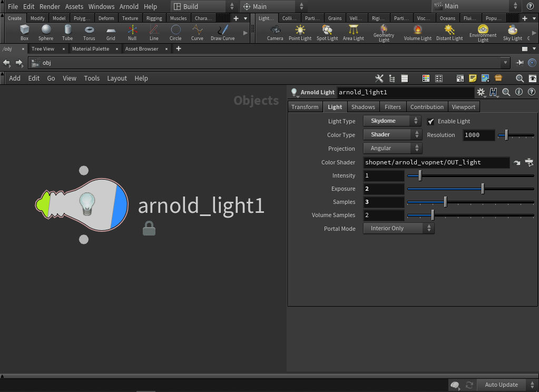
Task: Open the Color Type Shader dropdown
Action: pos(393,134)
